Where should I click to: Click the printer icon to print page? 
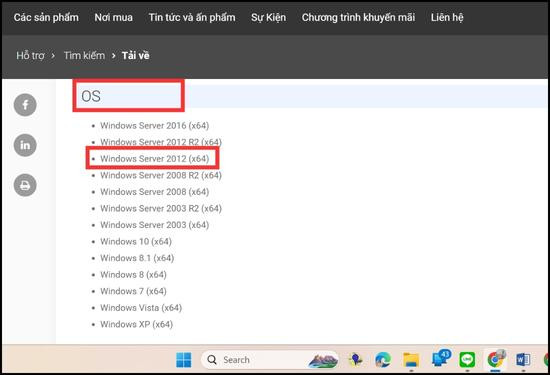click(25, 185)
